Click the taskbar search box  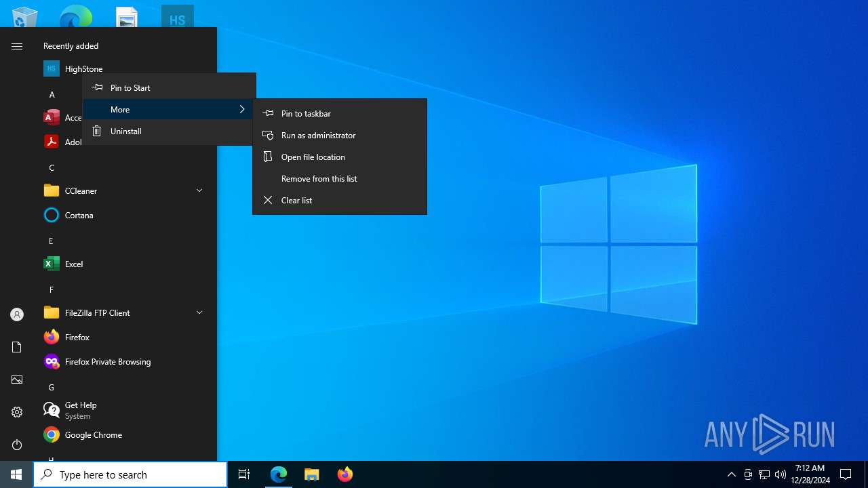pyautogui.click(x=130, y=474)
